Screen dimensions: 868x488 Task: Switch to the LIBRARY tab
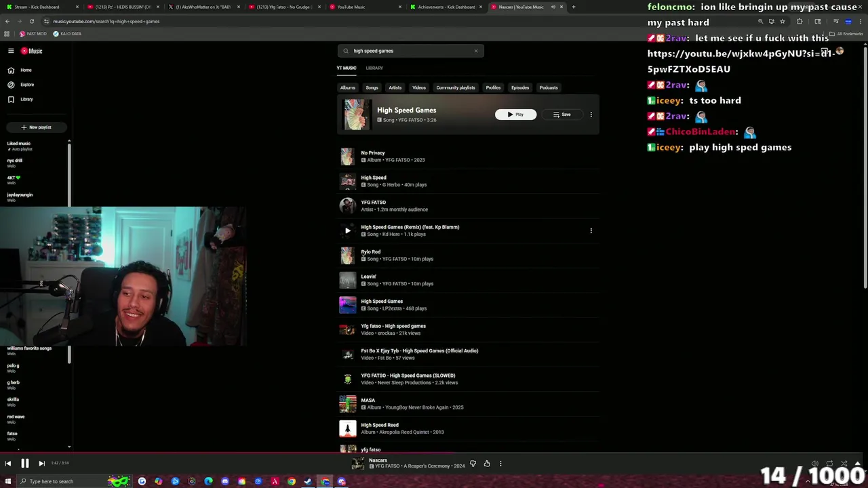coord(374,68)
